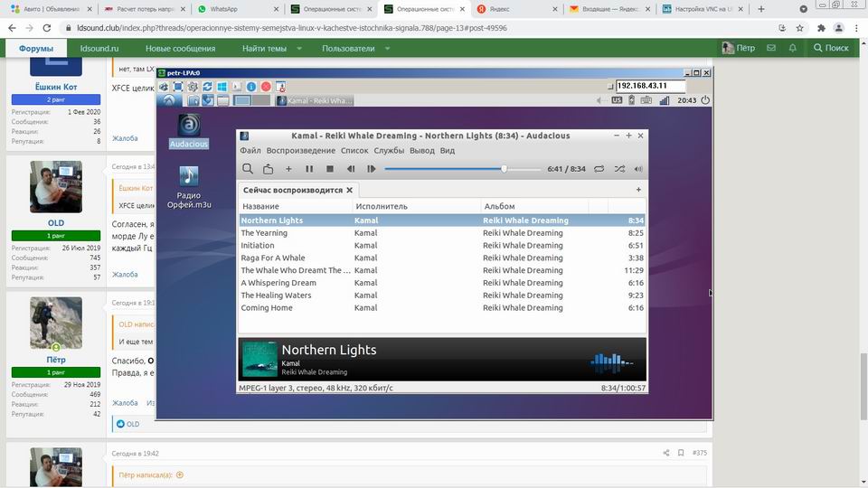Click the spectrum visualizer in info bar
Image resolution: width=868 pixels, height=488 pixels.
pyautogui.click(x=612, y=361)
